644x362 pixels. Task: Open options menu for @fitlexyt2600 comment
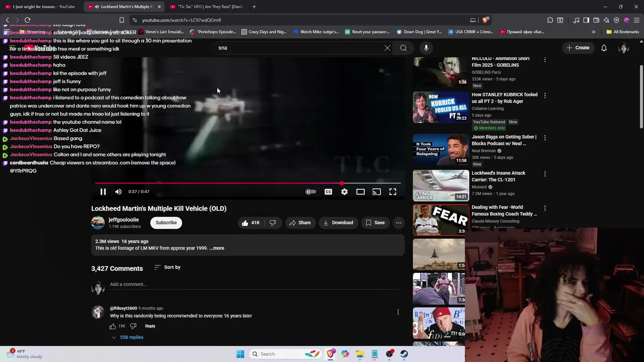tap(398, 312)
